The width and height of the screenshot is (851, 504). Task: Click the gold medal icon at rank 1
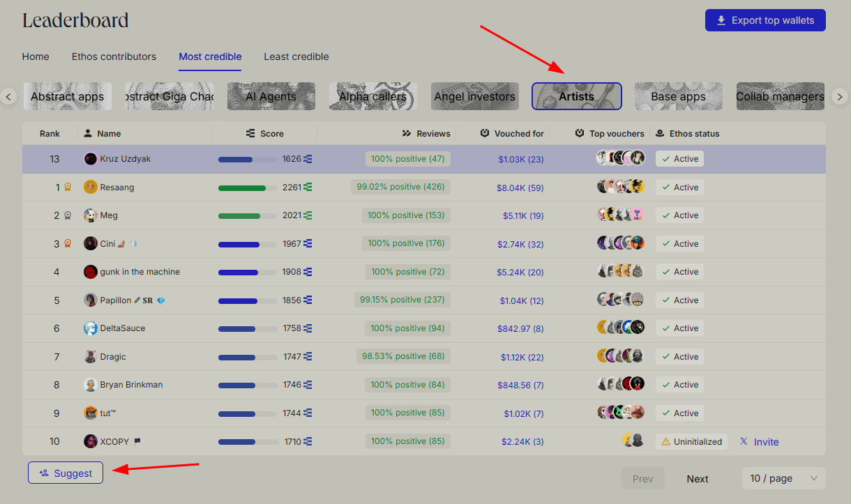click(x=68, y=187)
